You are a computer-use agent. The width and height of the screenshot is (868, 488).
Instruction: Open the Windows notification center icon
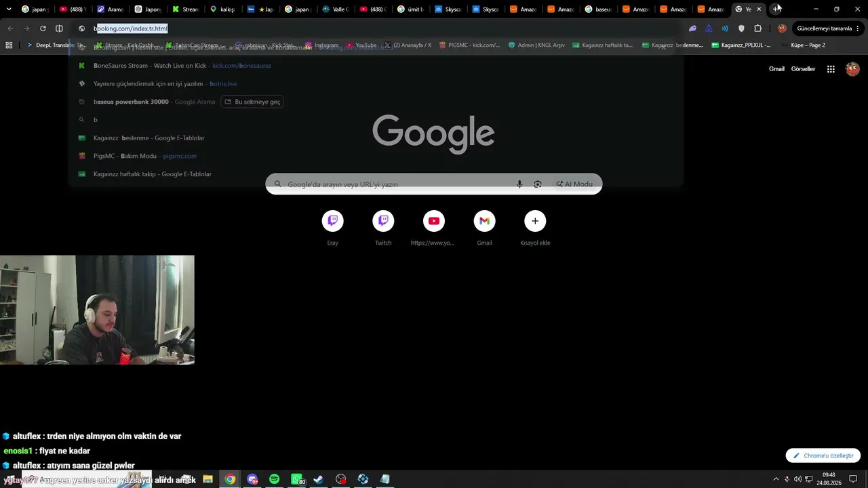click(x=853, y=479)
